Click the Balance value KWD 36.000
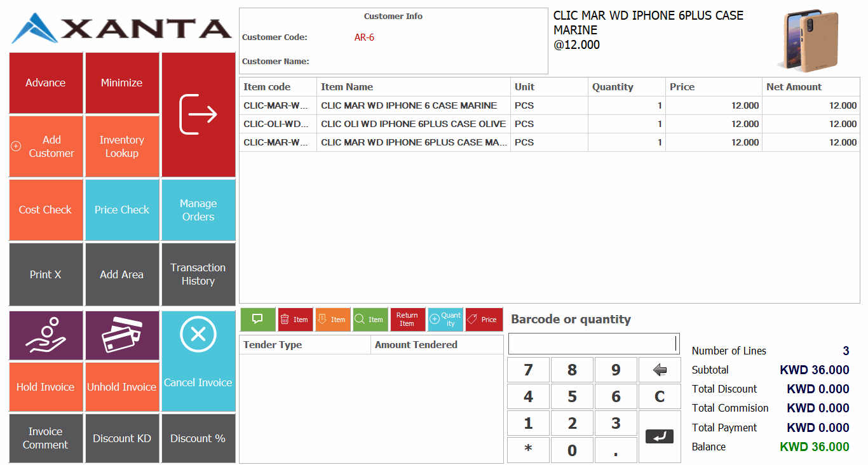 click(x=815, y=447)
